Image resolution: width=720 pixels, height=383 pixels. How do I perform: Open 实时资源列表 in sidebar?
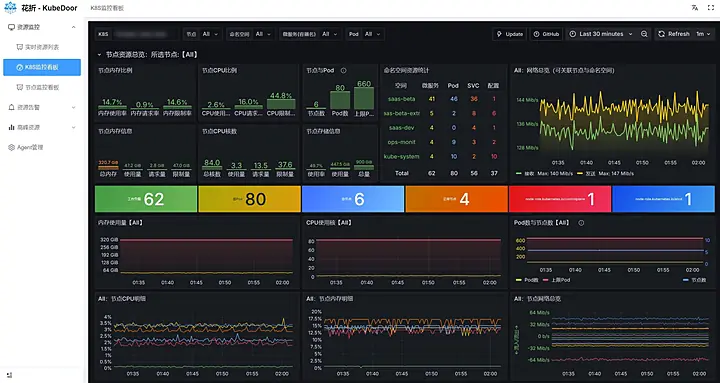click(x=42, y=47)
